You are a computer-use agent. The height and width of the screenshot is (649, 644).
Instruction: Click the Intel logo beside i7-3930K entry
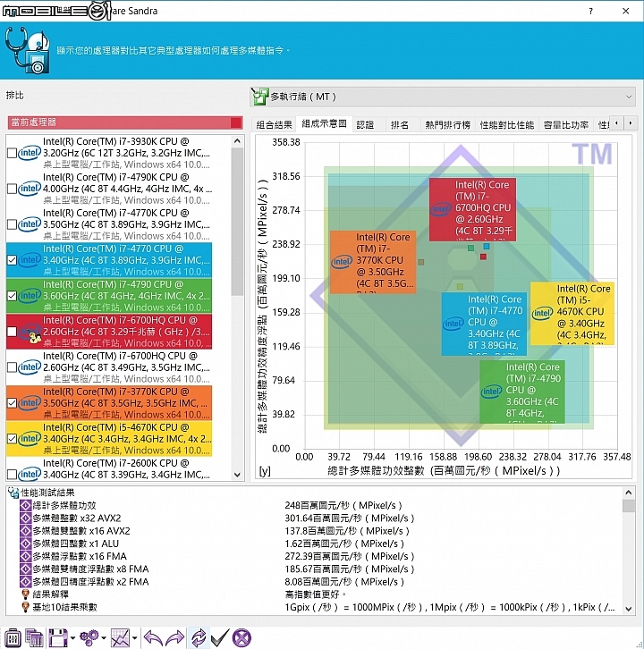click(30, 153)
